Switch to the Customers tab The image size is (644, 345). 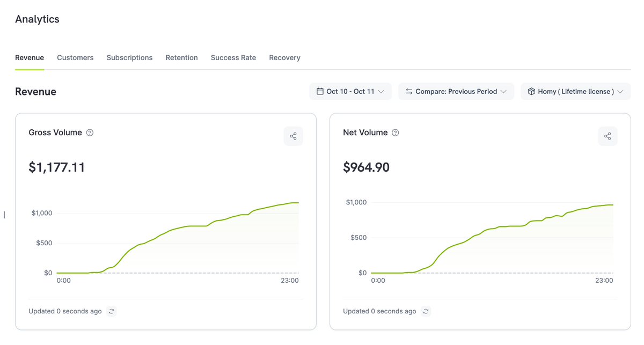(x=75, y=57)
